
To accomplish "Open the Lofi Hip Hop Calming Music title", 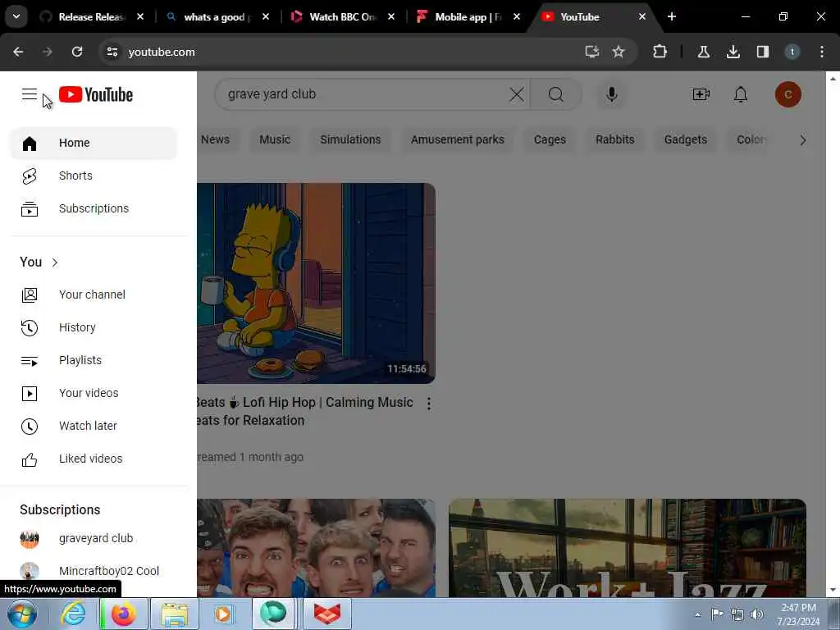I will coord(304,412).
